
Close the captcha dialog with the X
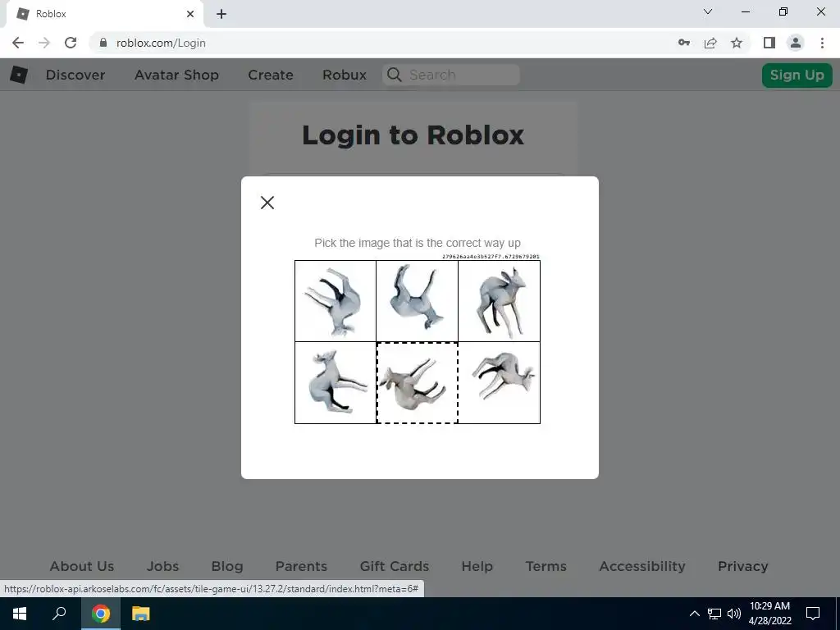pyautogui.click(x=267, y=203)
